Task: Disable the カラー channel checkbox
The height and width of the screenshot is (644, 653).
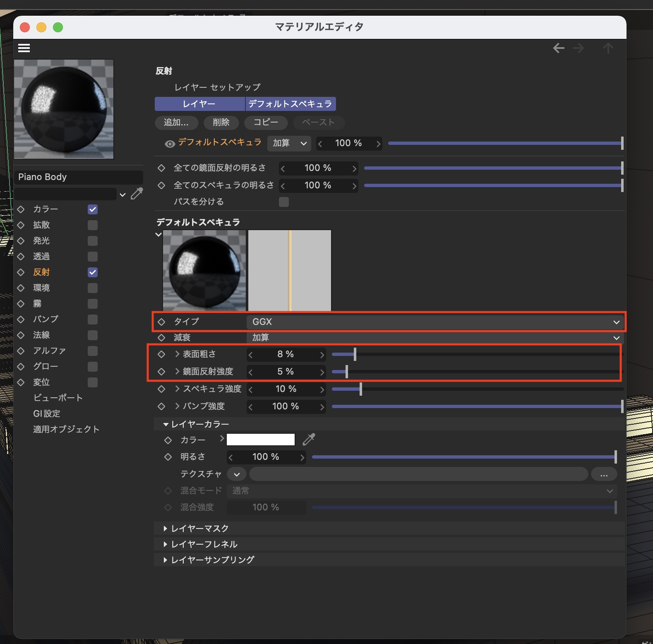Action: [93, 209]
